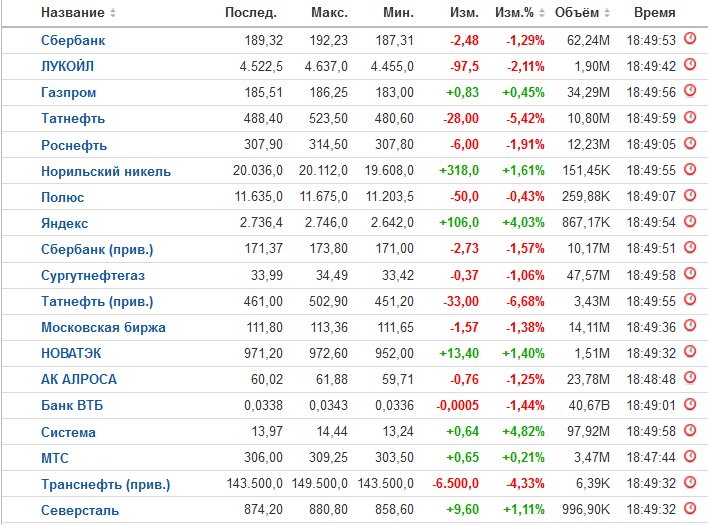Viewport: 708px width, 525px height.
Task: Open the Татнефть ordinary shares link
Action: click(x=73, y=119)
